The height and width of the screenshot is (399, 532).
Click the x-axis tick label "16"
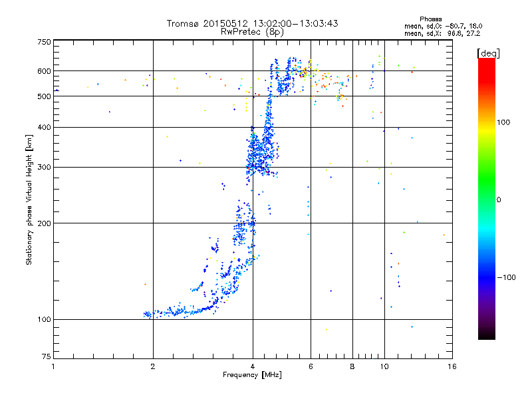pyautogui.click(x=452, y=366)
